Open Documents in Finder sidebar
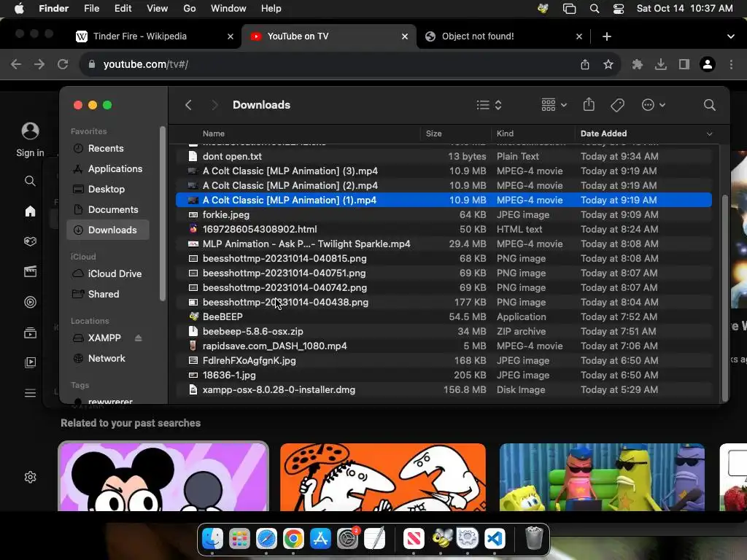 coord(108,209)
